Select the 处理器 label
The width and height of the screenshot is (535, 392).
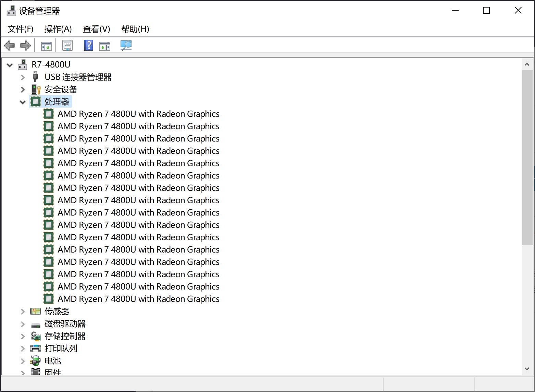57,102
